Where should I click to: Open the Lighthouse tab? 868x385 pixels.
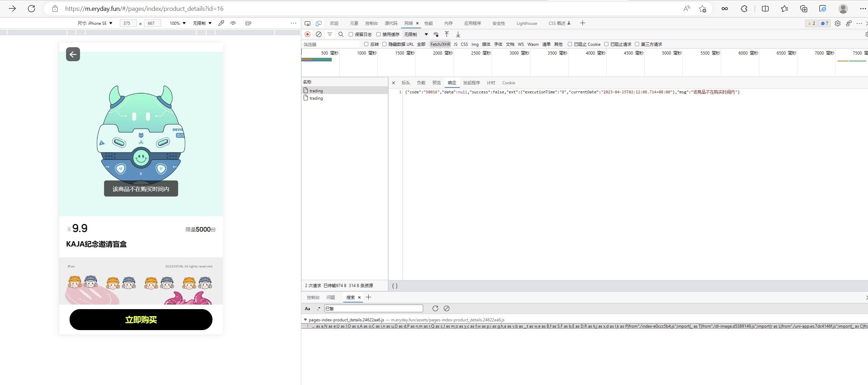tap(527, 23)
